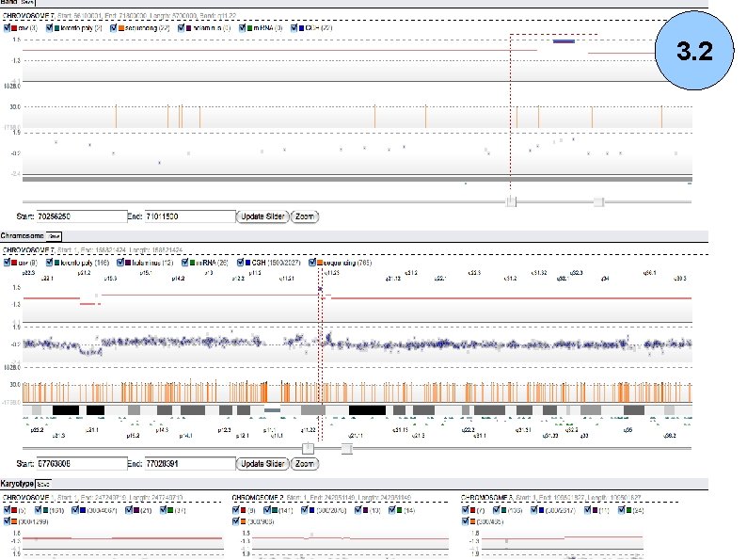
Task: Toggle Chromosome 2 orange (300/903) checkbox
Action: pyautogui.click(x=236, y=521)
